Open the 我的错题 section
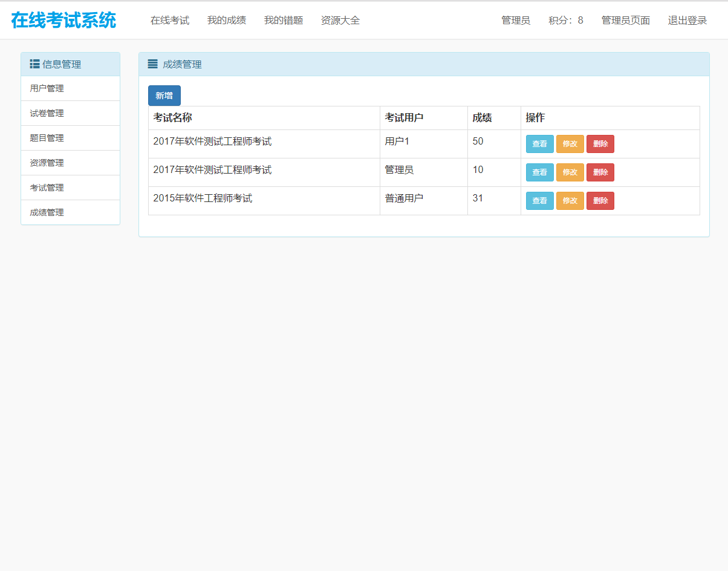728x571 pixels. coord(283,19)
